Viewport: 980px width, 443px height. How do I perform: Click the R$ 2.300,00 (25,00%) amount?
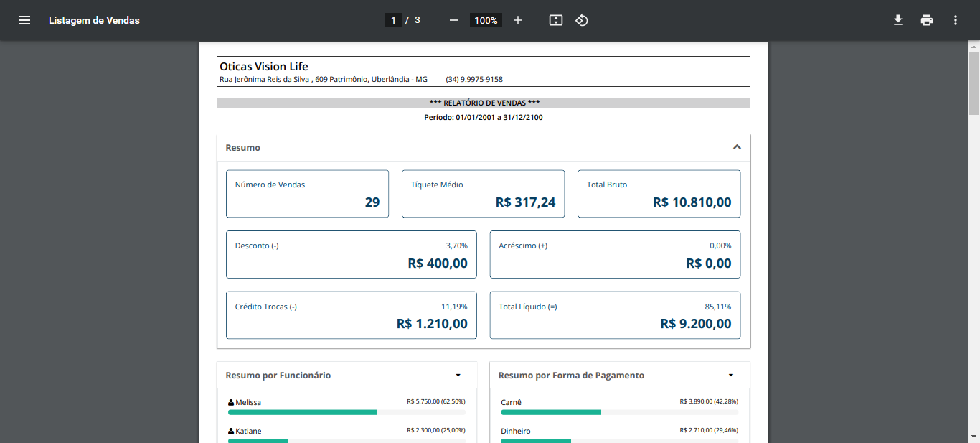(435, 430)
